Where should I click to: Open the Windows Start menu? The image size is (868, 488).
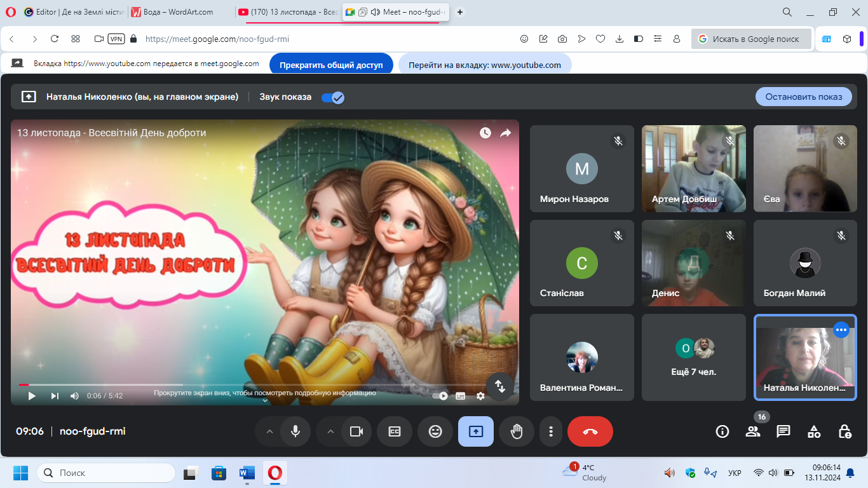[20, 473]
